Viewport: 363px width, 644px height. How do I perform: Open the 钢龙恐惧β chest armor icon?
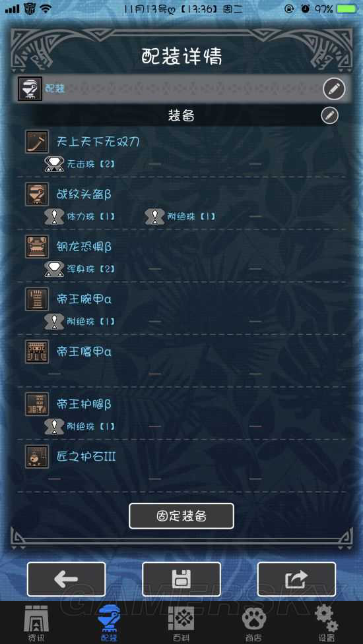tap(37, 247)
